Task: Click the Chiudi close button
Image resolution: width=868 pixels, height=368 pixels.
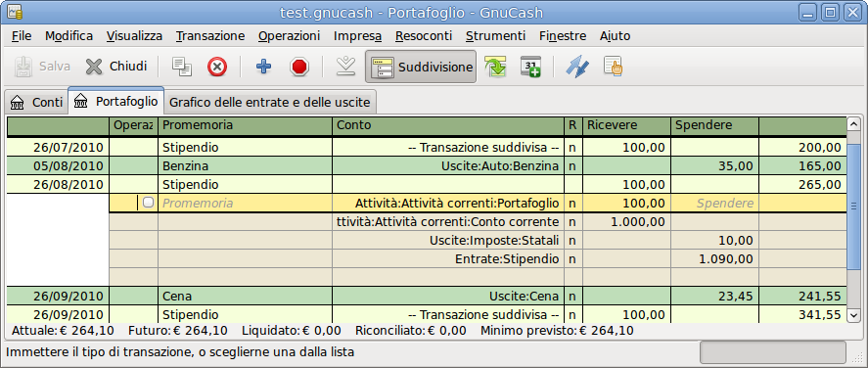Action: pyautogui.click(x=116, y=67)
